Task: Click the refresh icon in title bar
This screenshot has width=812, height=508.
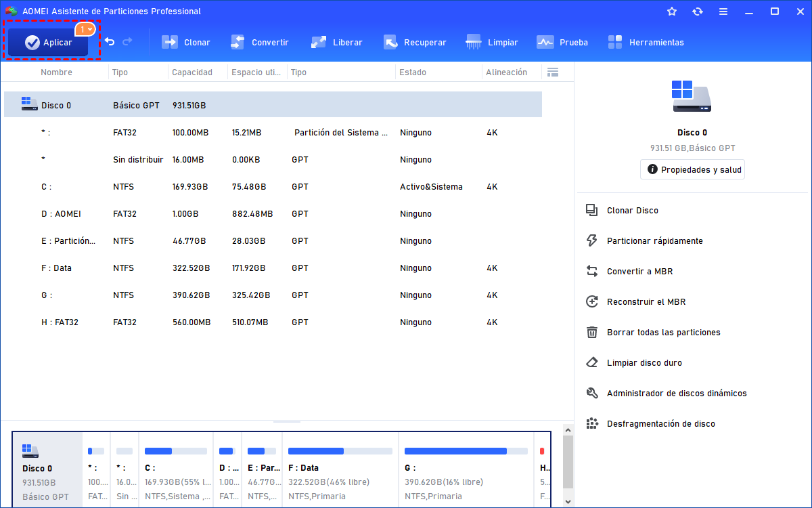Action: (698, 12)
